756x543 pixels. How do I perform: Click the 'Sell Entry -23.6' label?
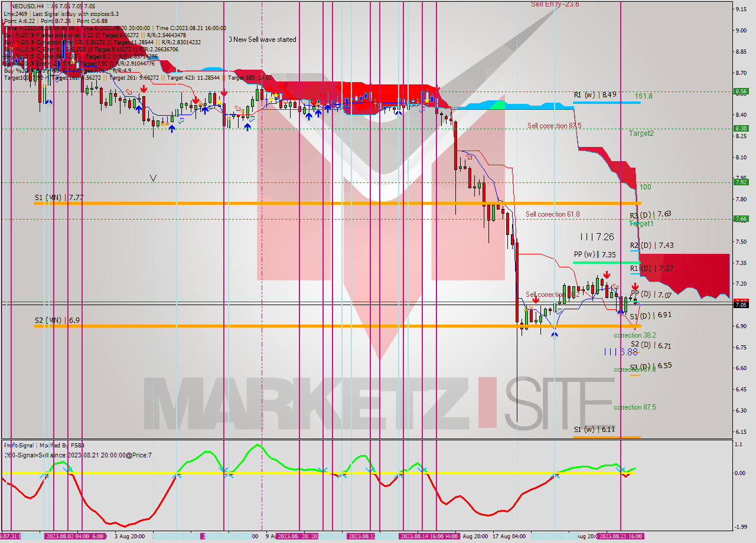click(x=555, y=4)
